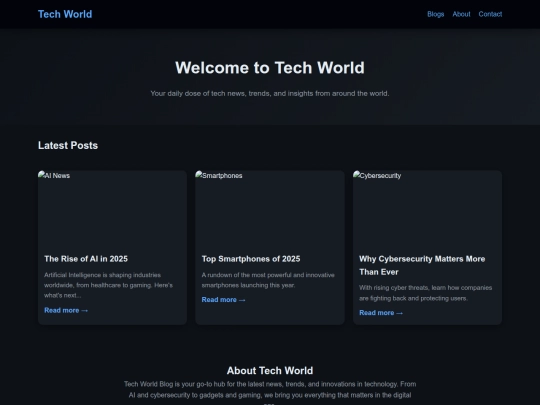
Task: Click the 'A rundown of the most powerful' excerpt
Action: coord(268,280)
